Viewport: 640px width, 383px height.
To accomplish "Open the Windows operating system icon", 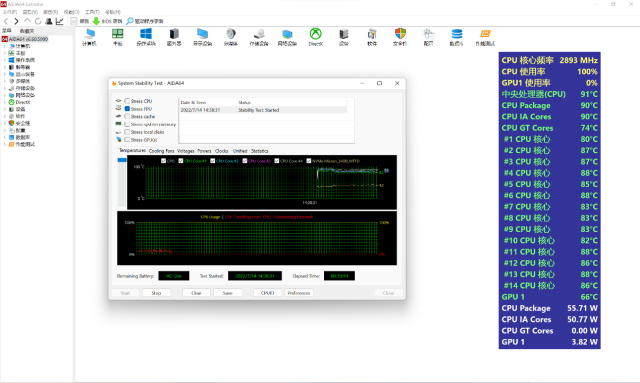I will (146, 34).
